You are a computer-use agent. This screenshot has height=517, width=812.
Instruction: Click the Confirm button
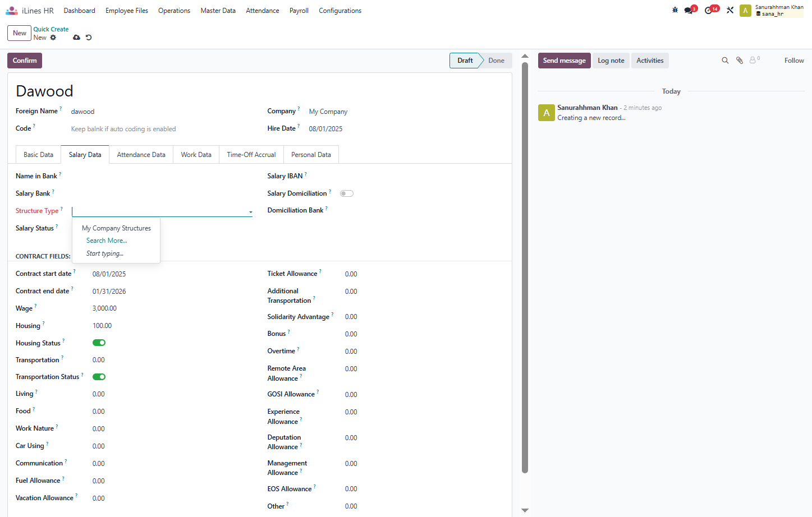coord(25,61)
